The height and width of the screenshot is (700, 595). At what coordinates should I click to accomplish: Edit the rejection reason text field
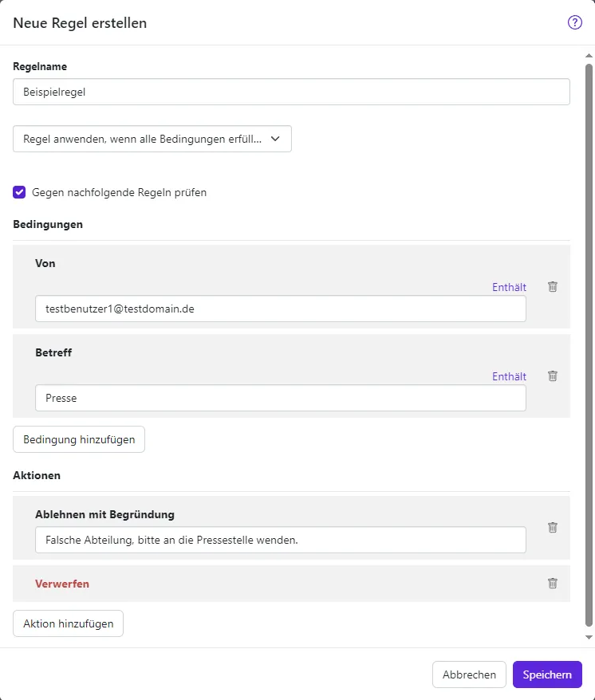[x=280, y=540]
